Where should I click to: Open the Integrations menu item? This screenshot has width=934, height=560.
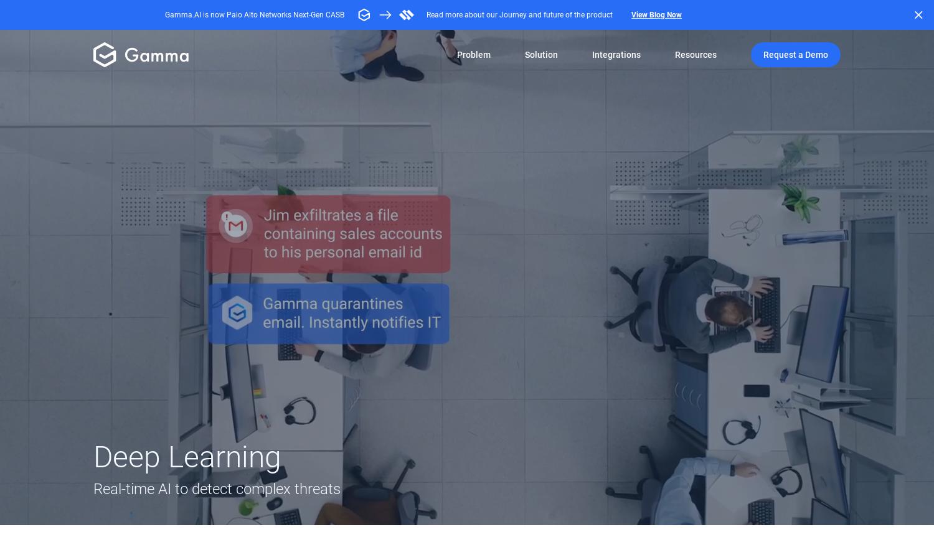[x=616, y=55]
